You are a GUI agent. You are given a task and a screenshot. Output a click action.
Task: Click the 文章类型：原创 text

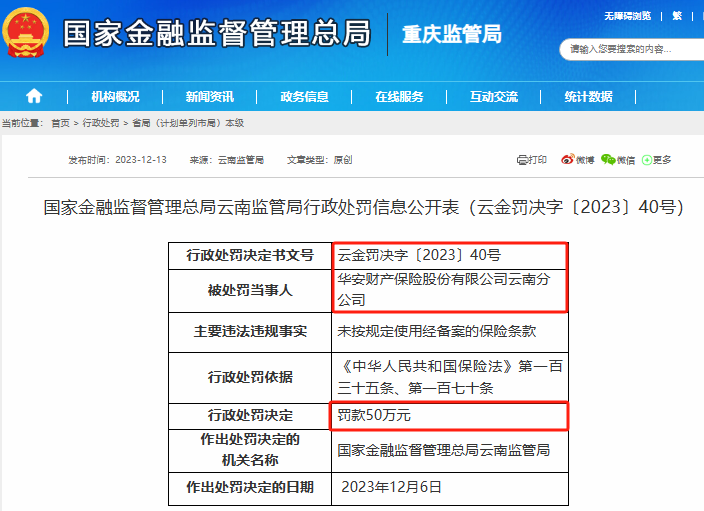(x=320, y=160)
